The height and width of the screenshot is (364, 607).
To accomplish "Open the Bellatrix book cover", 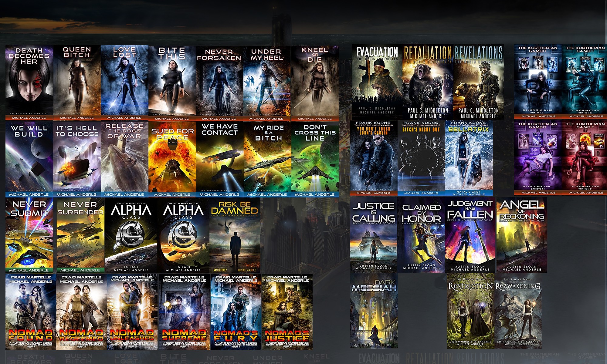I will point(469,158).
